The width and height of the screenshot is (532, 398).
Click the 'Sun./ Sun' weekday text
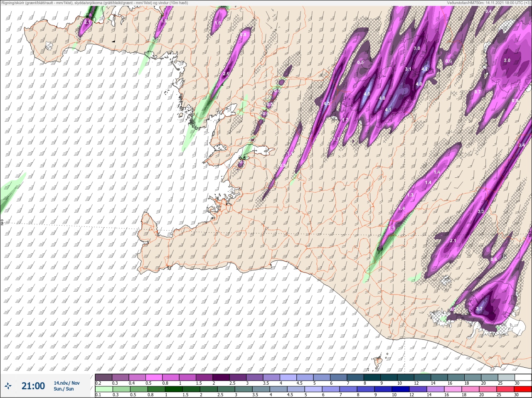click(64, 389)
